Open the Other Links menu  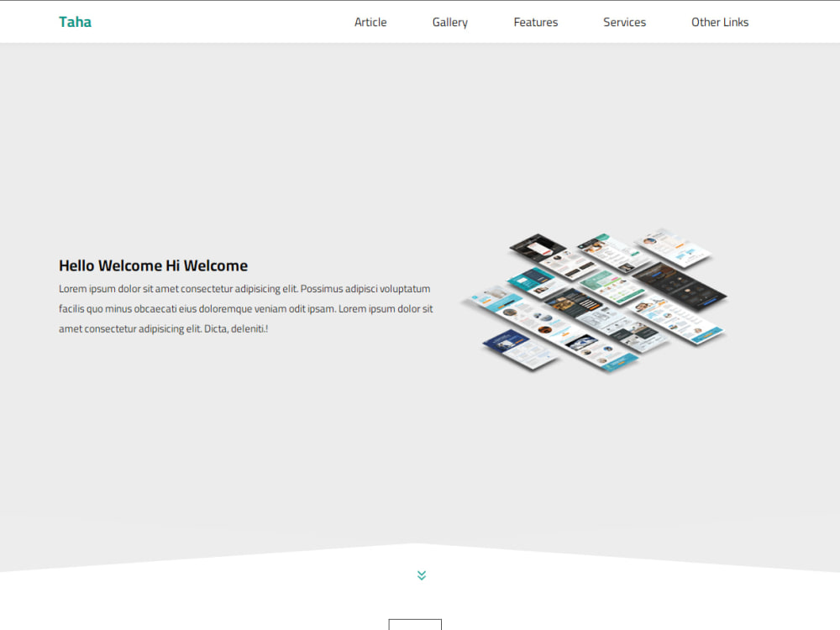click(x=720, y=22)
